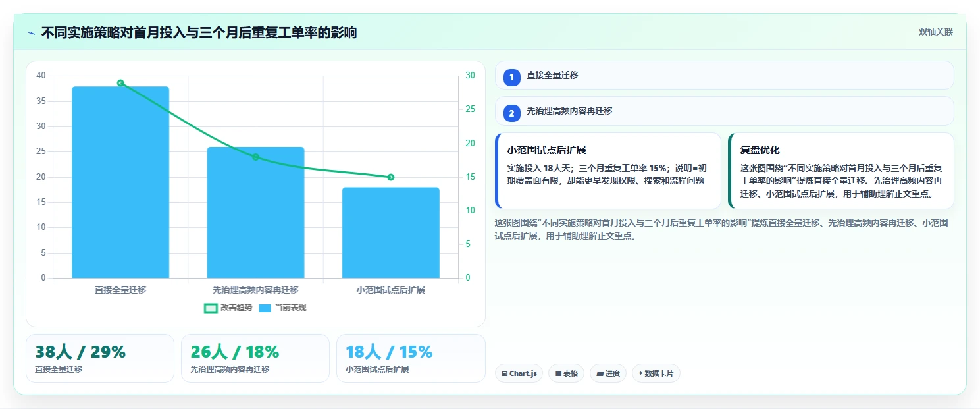Click the blue bar for 先治理高频内容再迁移
Image resolution: width=980 pixels, height=409 pixels.
coord(255,212)
